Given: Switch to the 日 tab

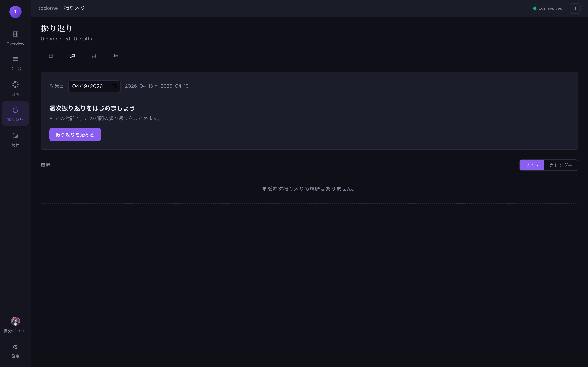Looking at the screenshot, I should (51, 56).
